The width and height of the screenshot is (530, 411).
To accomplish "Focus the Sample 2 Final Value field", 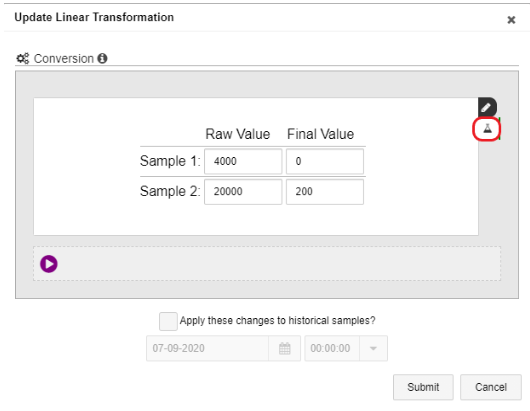I will pyautogui.click(x=325, y=192).
